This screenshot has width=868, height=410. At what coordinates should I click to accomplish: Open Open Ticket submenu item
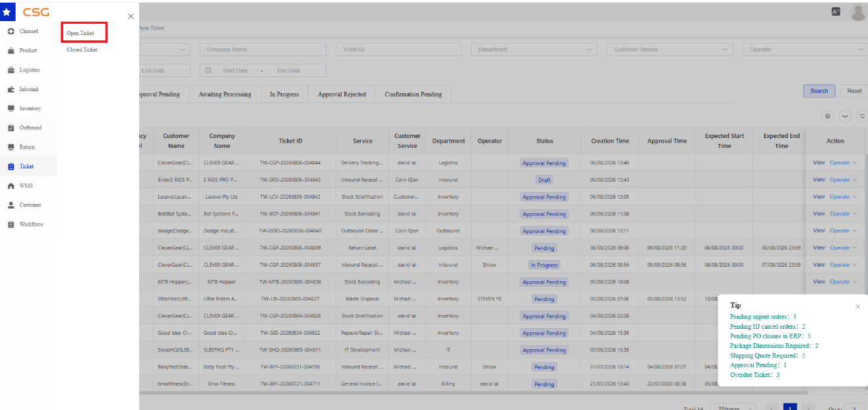[80, 33]
